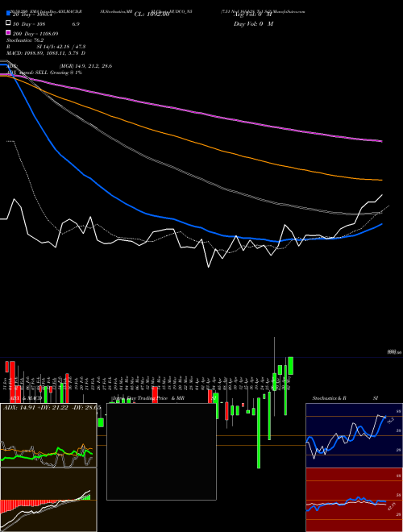This screenshot has height=532, width=403.
Task: Click the blue 20 Day legend swatch
Action: click(x=9, y=15)
